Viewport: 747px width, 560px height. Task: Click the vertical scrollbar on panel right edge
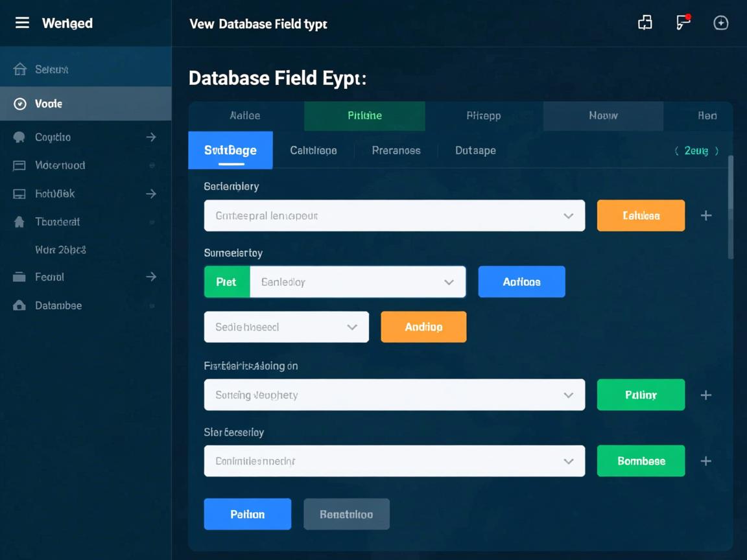tap(731, 207)
